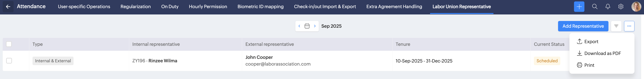Open the settings gear icon
The width and height of the screenshot is (644, 79).
tap(621, 7)
